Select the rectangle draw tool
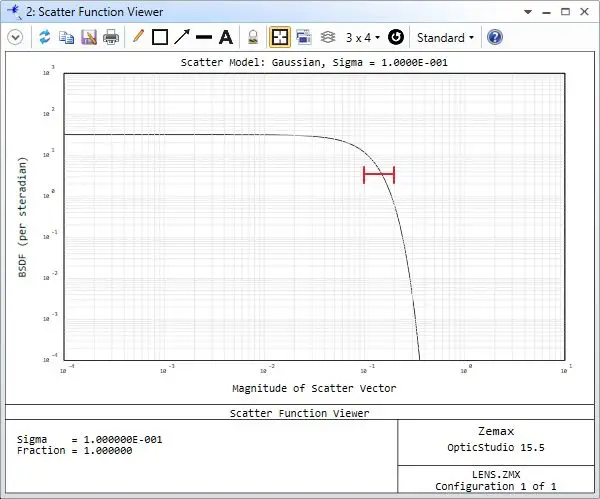This screenshot has width=600, height=499. (159, 37)
